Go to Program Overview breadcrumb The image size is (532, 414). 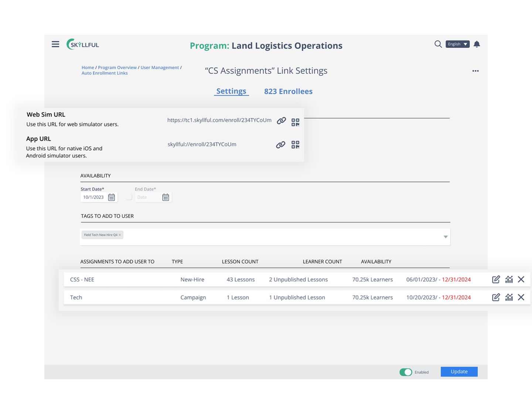point(117,68)
